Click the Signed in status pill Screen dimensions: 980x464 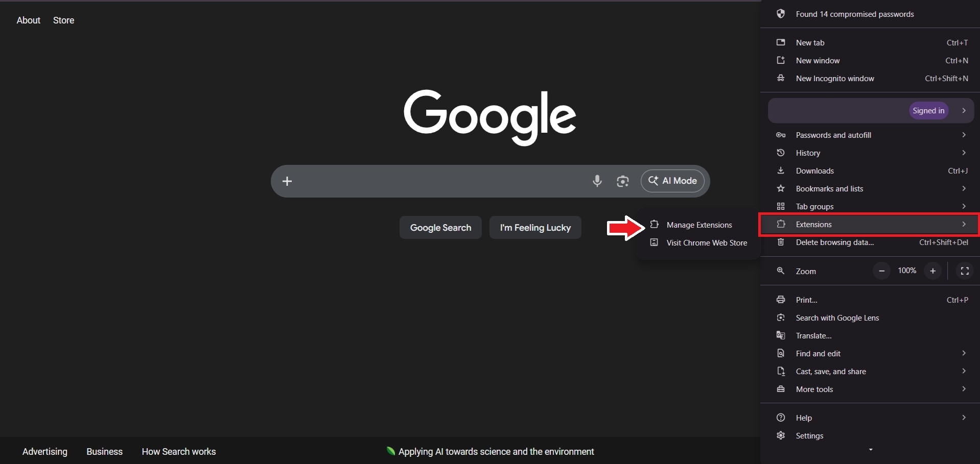click(928, 110)
